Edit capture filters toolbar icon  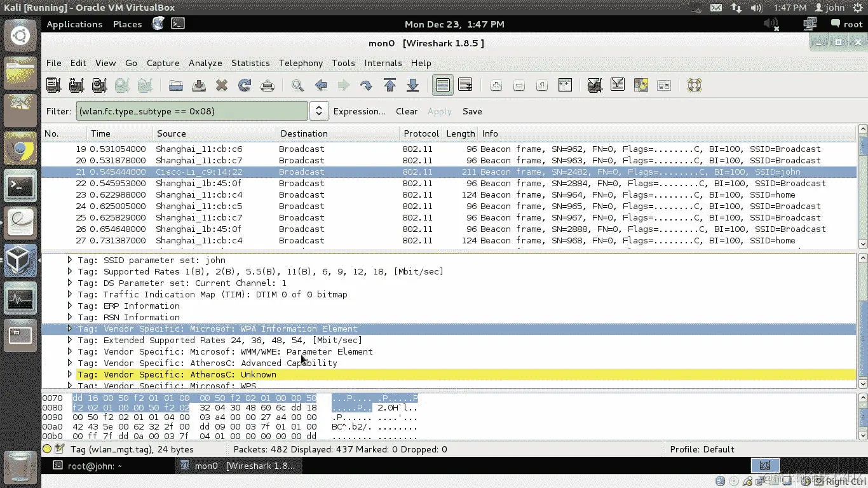(595, 85)
